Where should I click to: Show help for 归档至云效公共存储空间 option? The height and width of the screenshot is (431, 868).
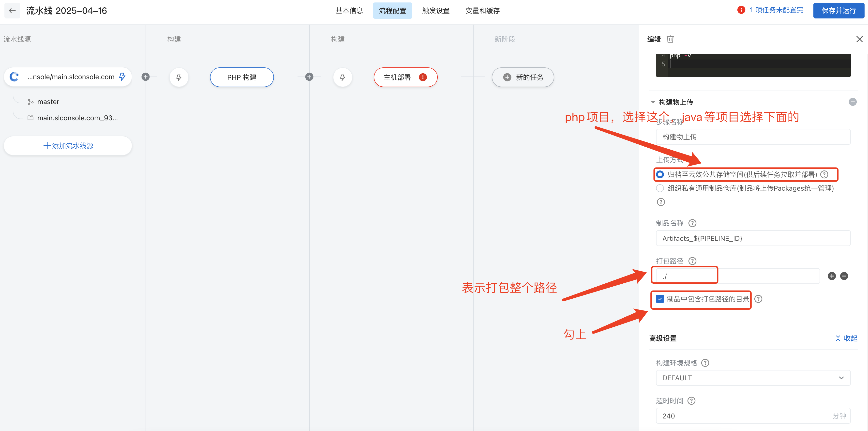tap(824, 174)
